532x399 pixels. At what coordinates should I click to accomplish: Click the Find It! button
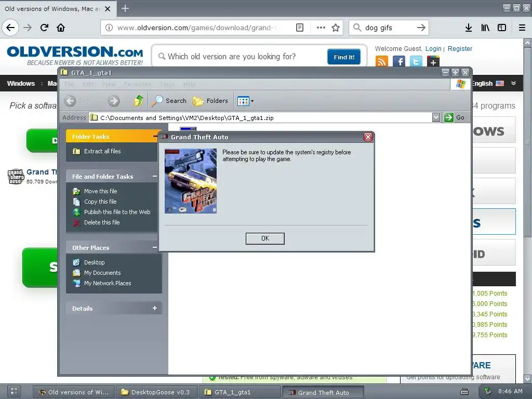point(344,57)
